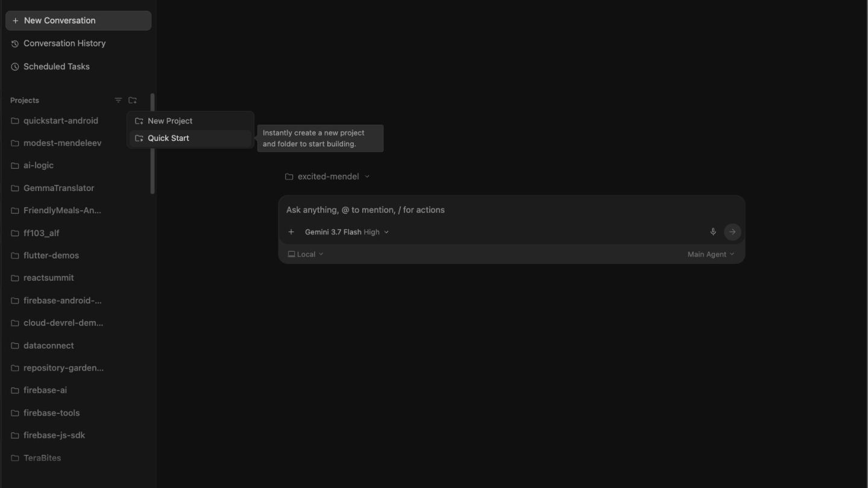868x488 pixels.
Task: Click the microphone voice input icon
Action: [713, 232]
